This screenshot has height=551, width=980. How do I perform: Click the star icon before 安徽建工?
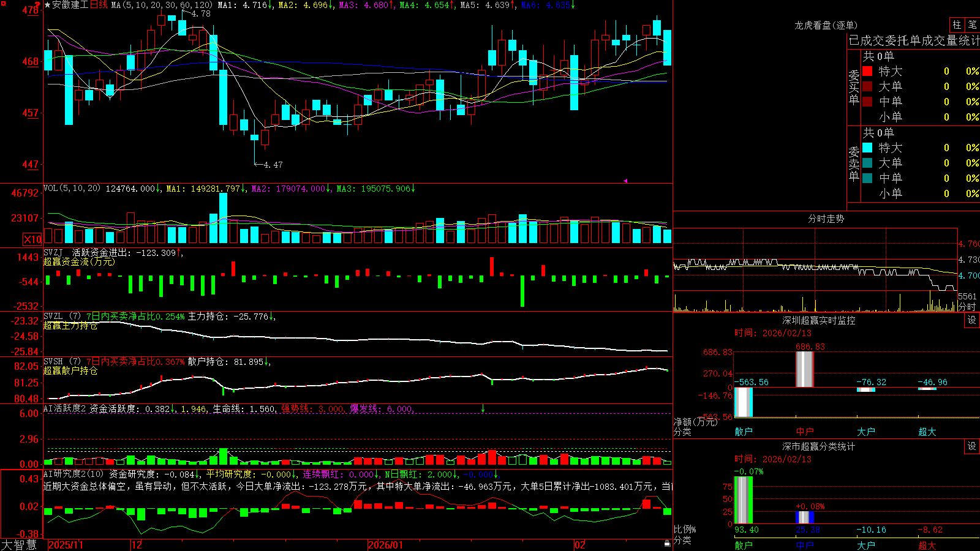tap(47, 5)
